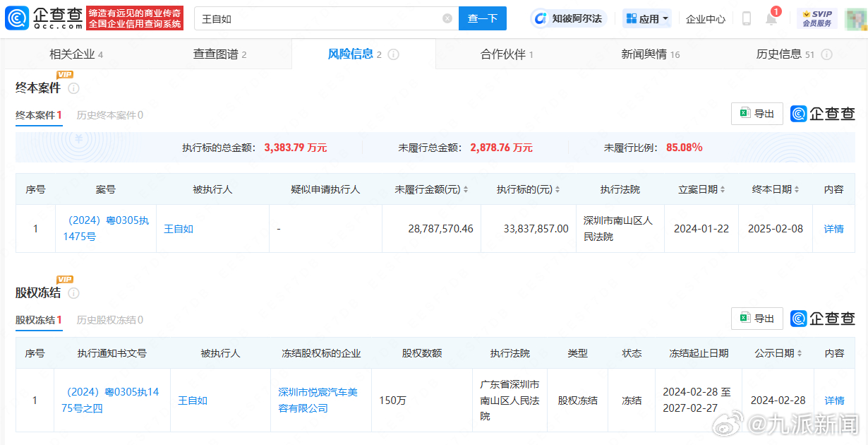Sort by 立案日期 column arrows
868x445 pixels.
point(724,189)
